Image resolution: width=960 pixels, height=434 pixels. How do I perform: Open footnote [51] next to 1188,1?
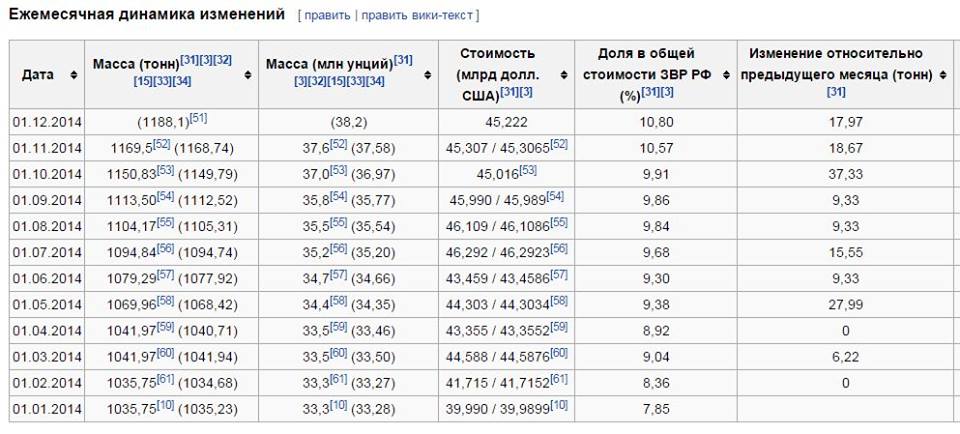198,118
